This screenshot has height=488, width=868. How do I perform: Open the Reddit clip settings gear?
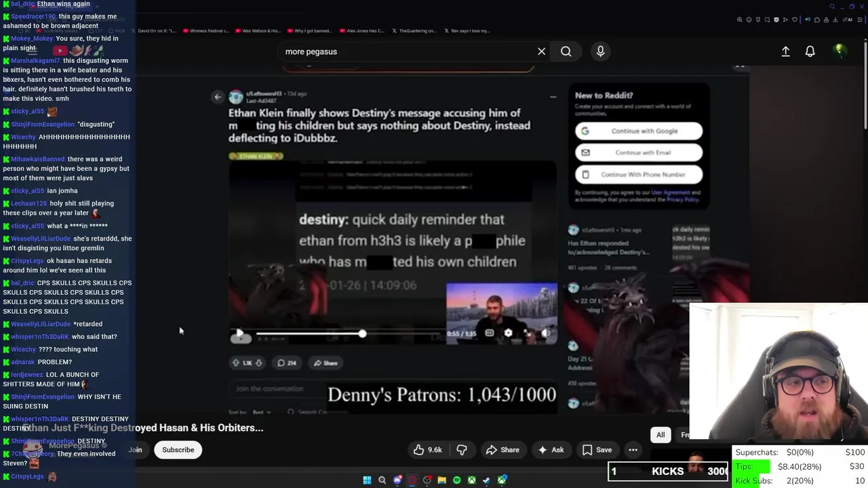click(x=508, y=333)
